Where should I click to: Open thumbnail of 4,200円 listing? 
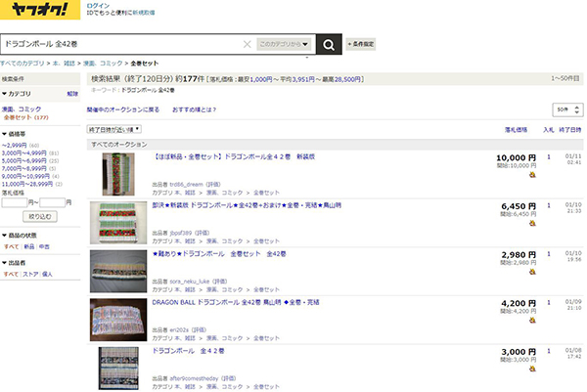pos(118,320)
